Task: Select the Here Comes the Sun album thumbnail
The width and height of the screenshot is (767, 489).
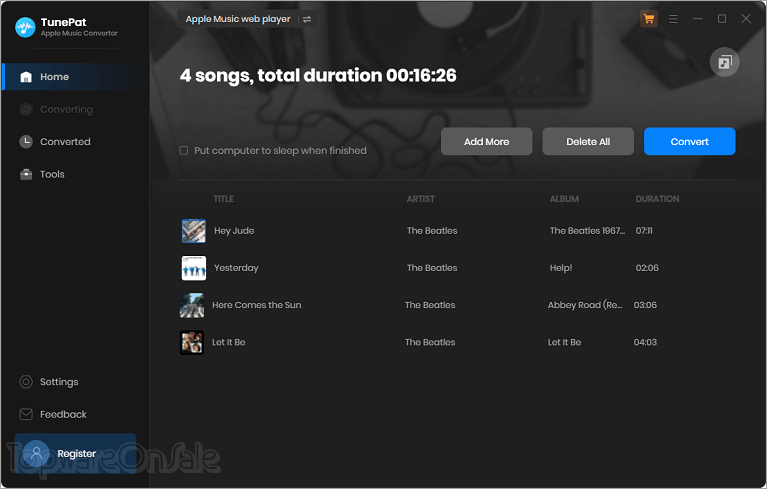Action: [192, 305]
